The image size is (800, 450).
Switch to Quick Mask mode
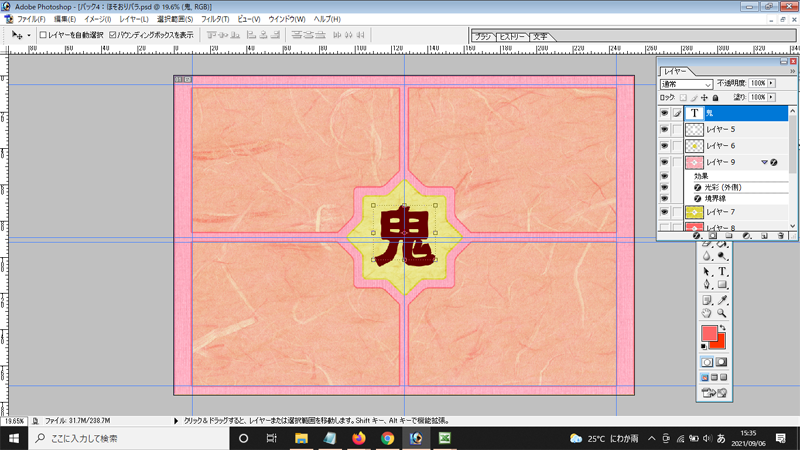(721, 362)
